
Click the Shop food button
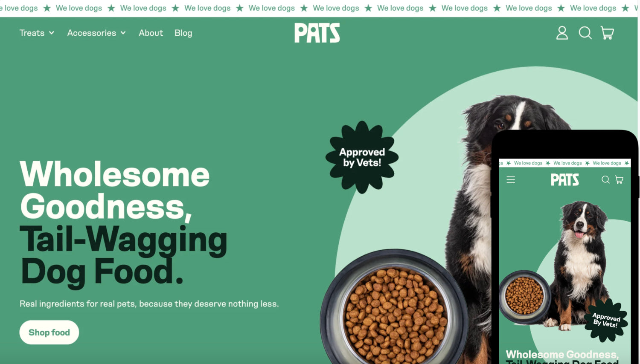click(x=49, y=332)
